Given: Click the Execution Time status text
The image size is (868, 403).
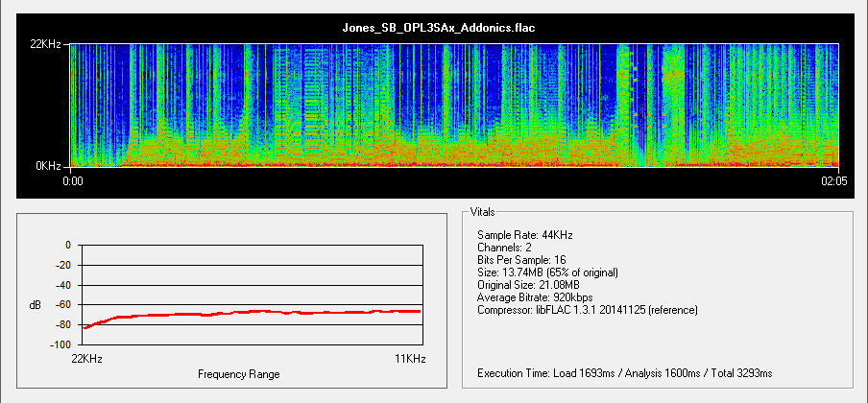Looking at the screenshot, I should pyautogui.click(x=624, y=372).
